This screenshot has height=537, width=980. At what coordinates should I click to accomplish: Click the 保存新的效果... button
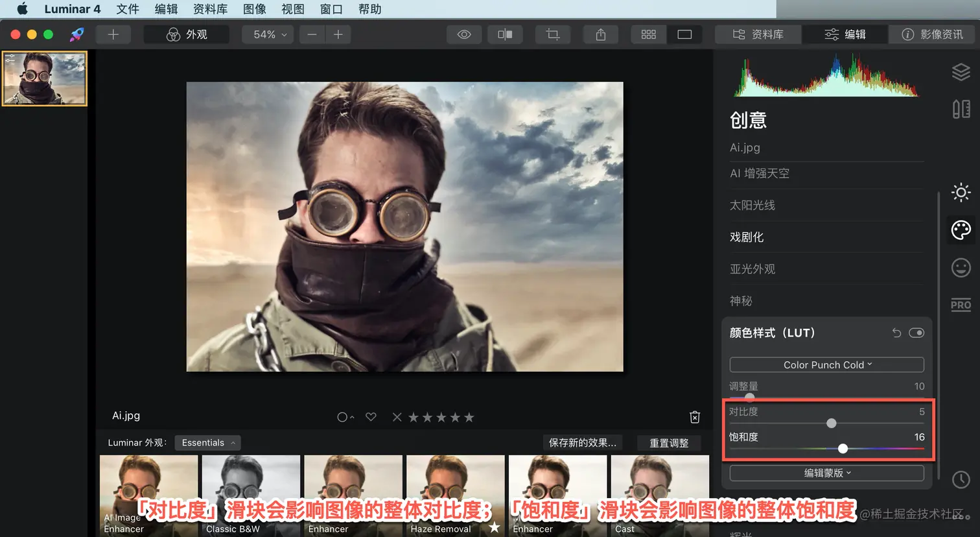583,443
